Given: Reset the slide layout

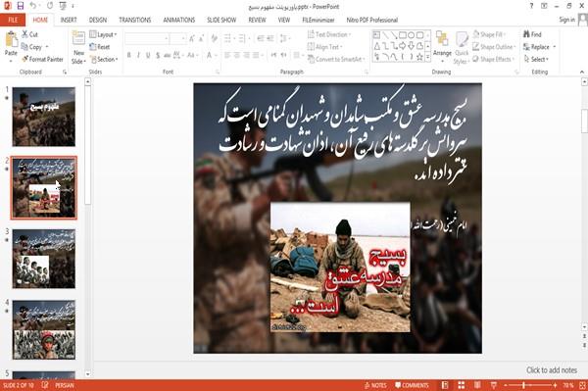Looking at the screenshot, I should [x=100, y=47].
